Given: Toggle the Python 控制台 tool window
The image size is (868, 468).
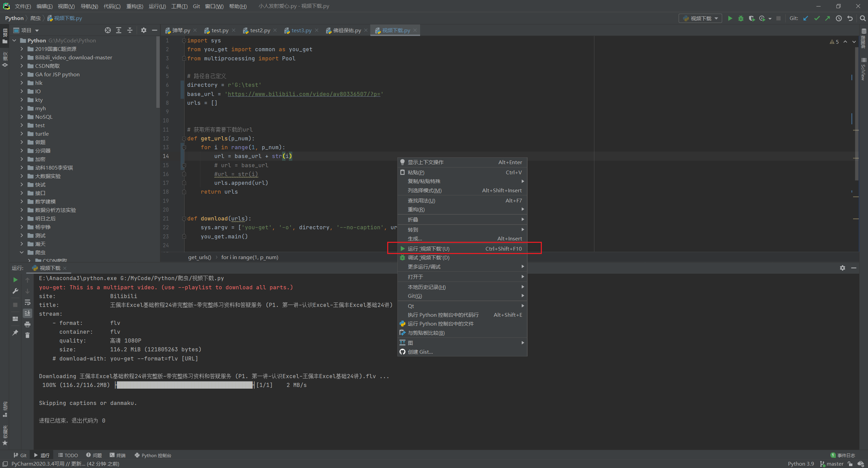Looking at the screenshot, I should (153, 455).
